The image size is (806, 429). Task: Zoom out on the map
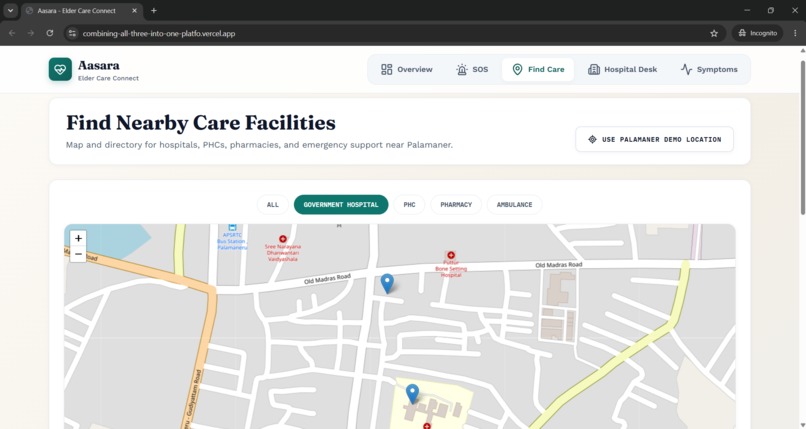click(78, 254)
